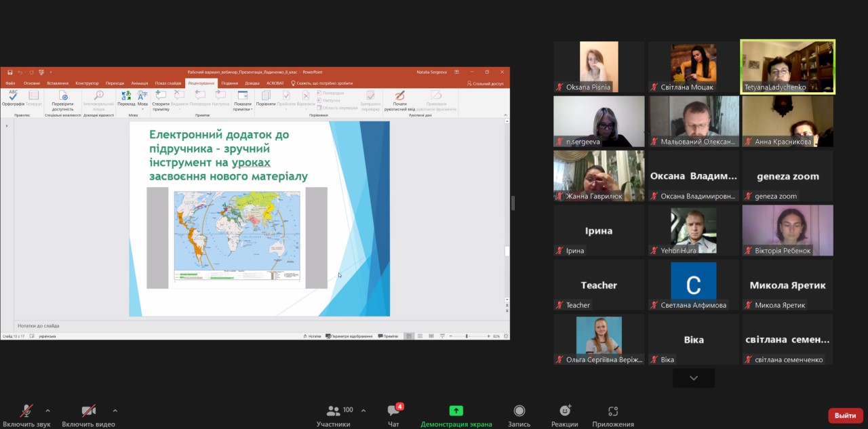868x429 pixels.
Task: Click start-from-beginning icon in quick access toolbar
Action: click(x=41, y=72)
